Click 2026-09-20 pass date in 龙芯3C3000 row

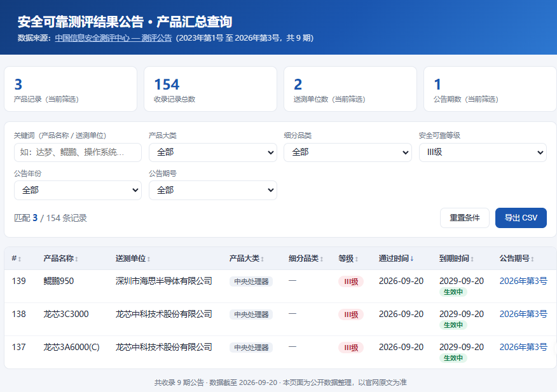[x=401, y=314]
